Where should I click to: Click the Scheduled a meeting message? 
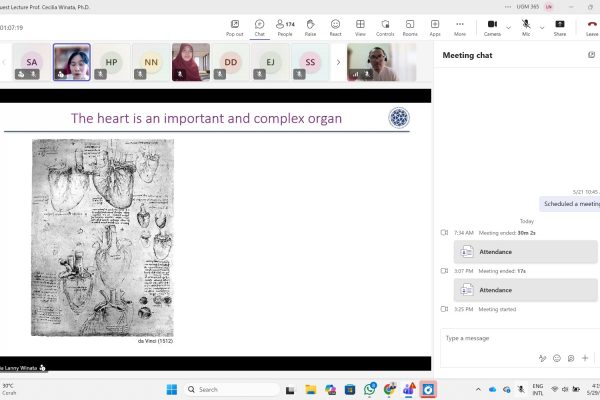570,204
